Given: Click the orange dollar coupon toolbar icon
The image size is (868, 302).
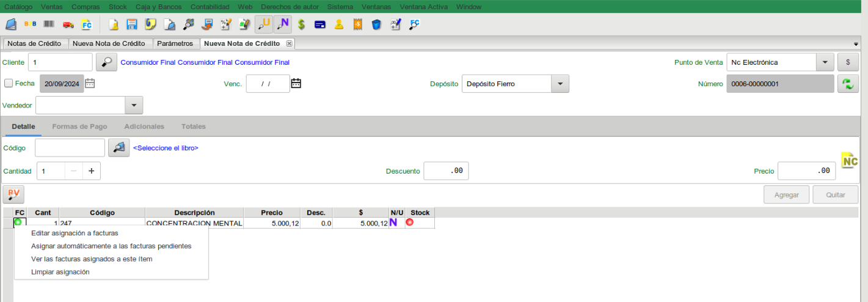Looking at the screenshot, I should click(358, 24).
